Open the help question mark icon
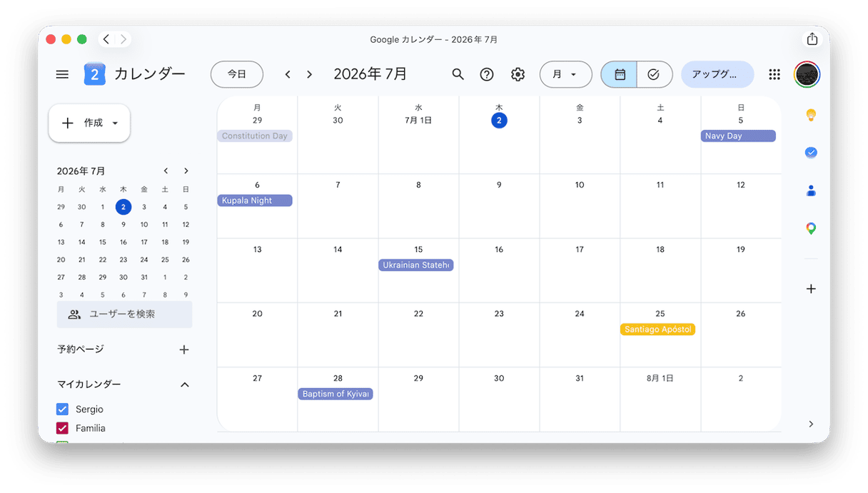Viewport: 868px width, 493px height. point(487,74)
